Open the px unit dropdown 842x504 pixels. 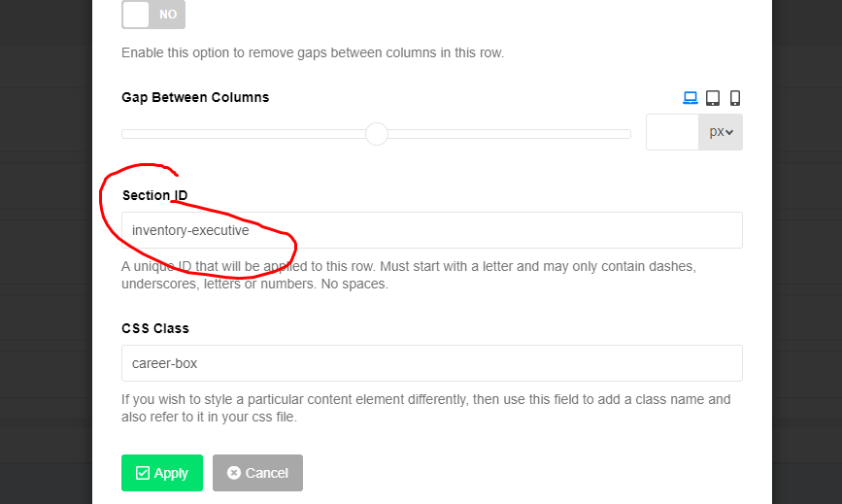point(721,132)
